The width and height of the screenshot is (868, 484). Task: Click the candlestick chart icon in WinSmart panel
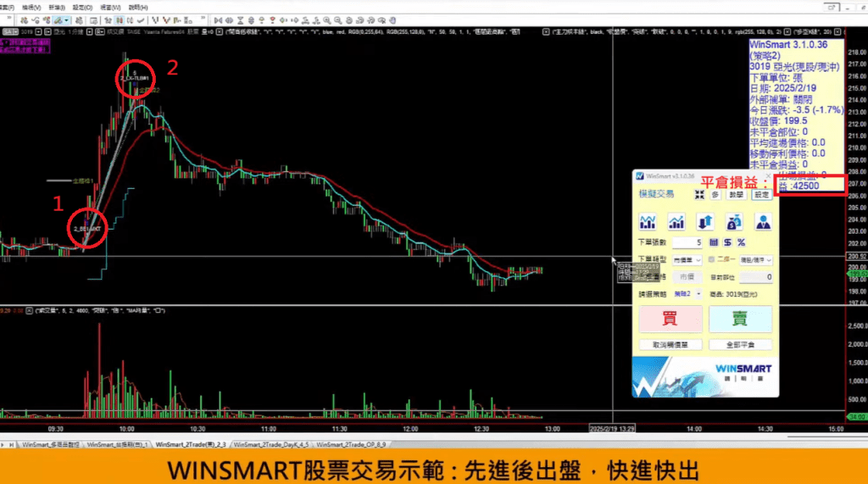(x=648, y=222)
